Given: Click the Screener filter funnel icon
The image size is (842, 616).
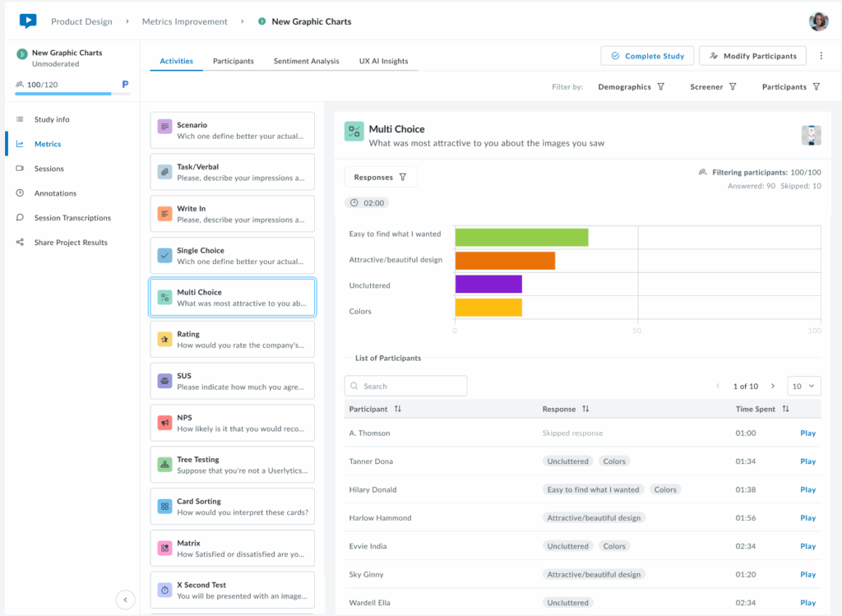Looking at the screenshot, I should (x=733, y=86).
